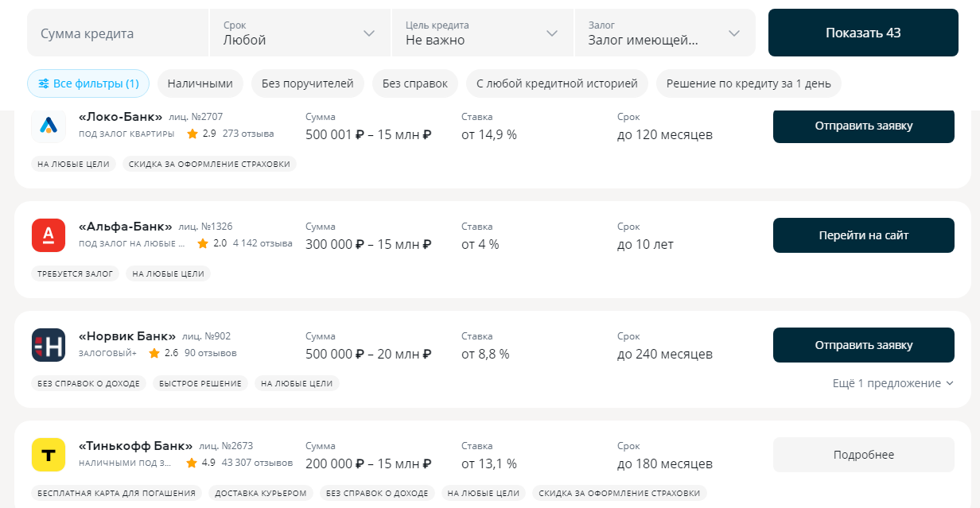Screen dimensions: 980x508
Task: Select 'С любой кредитной историей' filter
Action: 557,83
